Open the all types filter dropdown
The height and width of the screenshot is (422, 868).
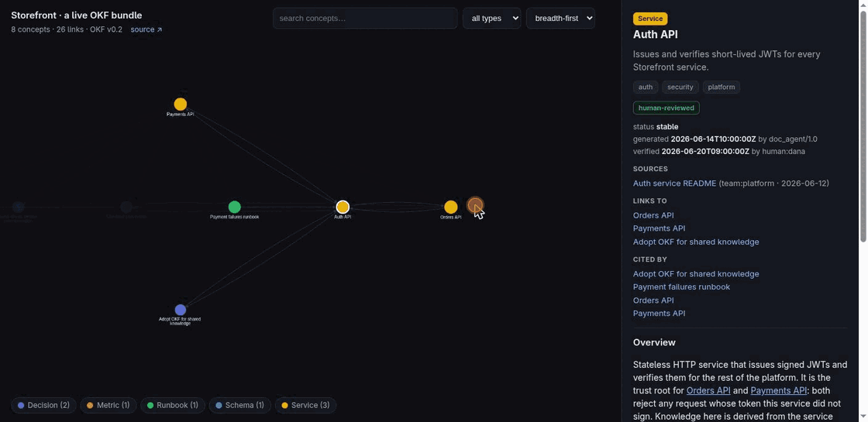(491, 19)
